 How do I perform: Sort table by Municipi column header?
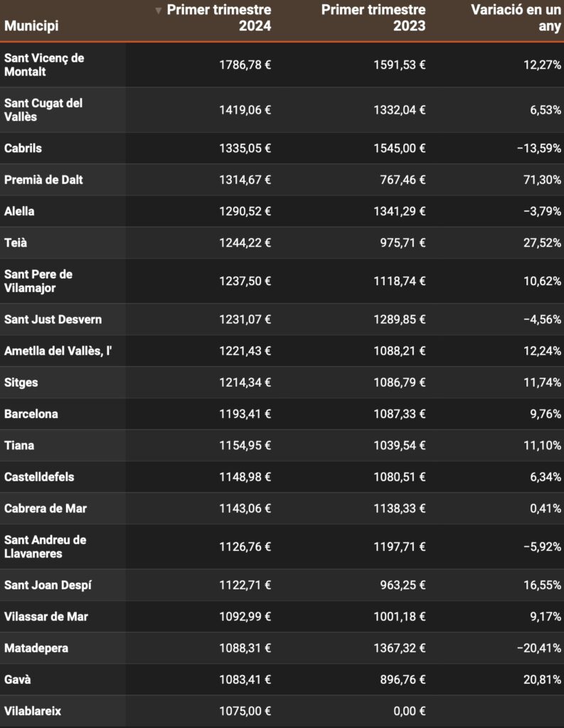pos(31,26)
